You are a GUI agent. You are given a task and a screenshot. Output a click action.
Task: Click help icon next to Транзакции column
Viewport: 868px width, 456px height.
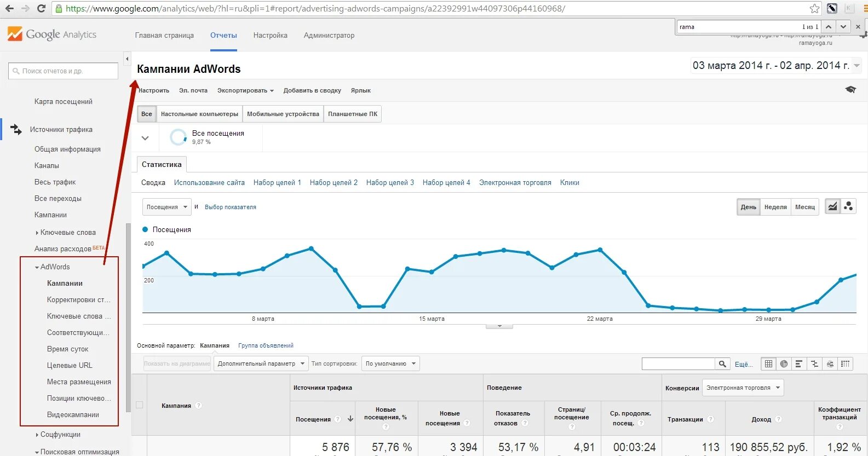click(711, 419)
